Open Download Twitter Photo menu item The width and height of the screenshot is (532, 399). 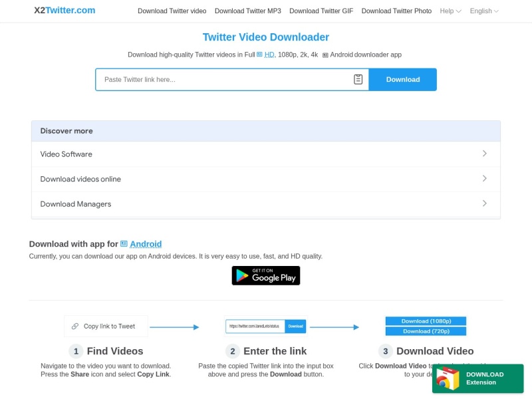tap(396, 11)
